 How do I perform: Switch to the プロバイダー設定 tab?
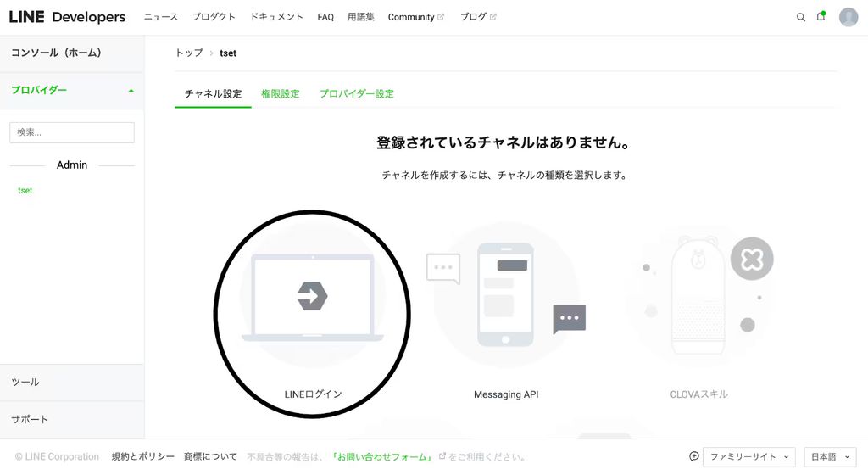(357, 94)
